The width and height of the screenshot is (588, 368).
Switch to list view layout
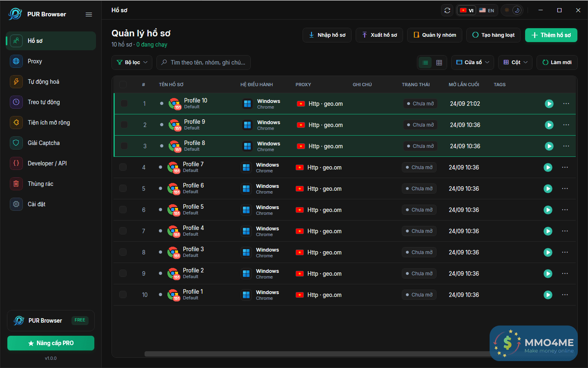[x=425, y=62]
